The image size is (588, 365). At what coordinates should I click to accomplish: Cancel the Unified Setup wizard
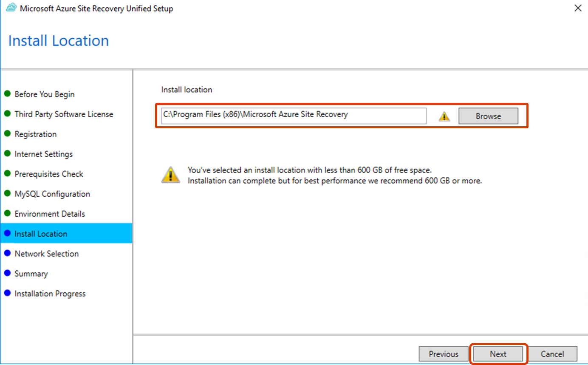click(x=552, y=354)
